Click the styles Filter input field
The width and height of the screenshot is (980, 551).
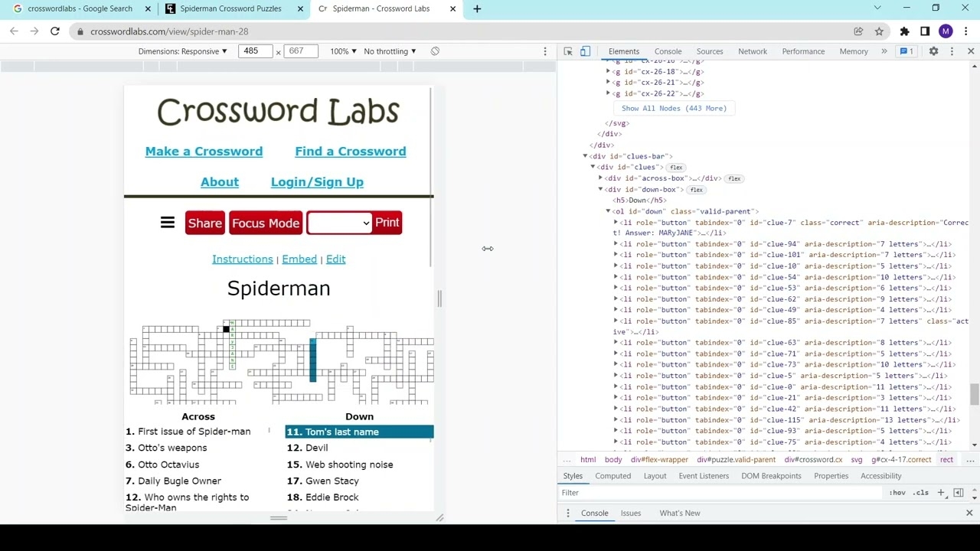[720, 493]
